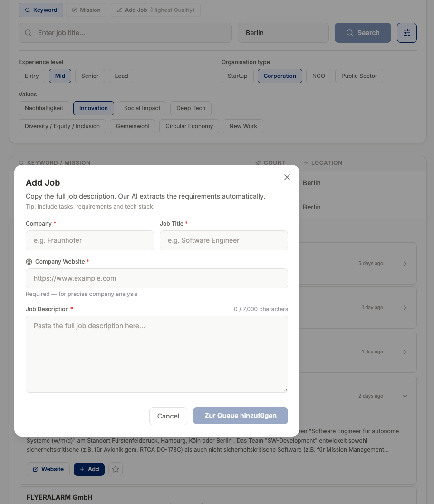Select the Add Job (Highest Quality) tab
Image resolution: width=434 pixels, height=504 pixels.
coord(155,10)
